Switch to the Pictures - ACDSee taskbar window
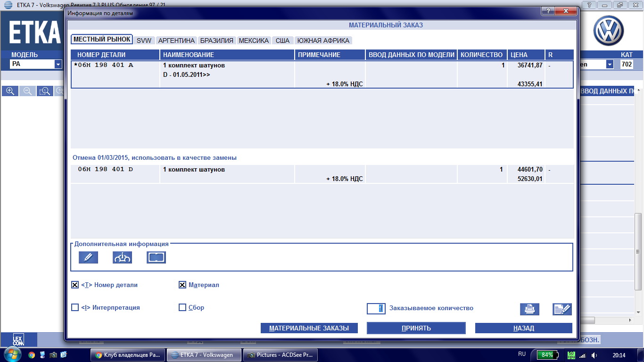The width and height of the screenshot is (644, 362). [281, 355]
